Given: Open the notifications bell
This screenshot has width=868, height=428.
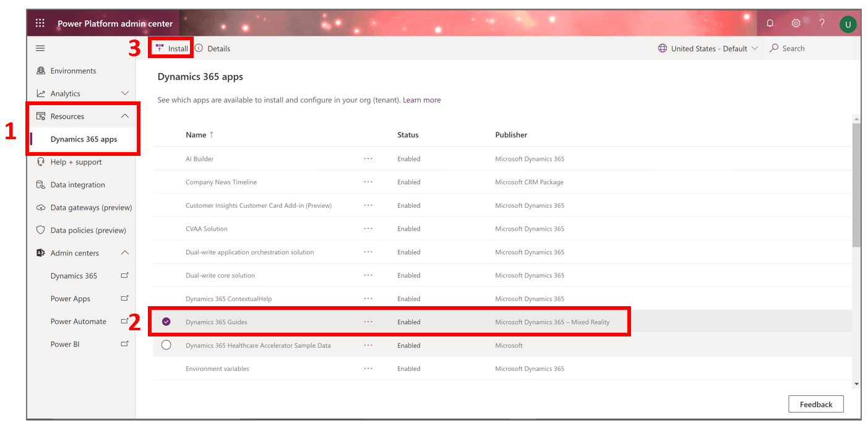Looking at the screenshot, I should (769, 23).
